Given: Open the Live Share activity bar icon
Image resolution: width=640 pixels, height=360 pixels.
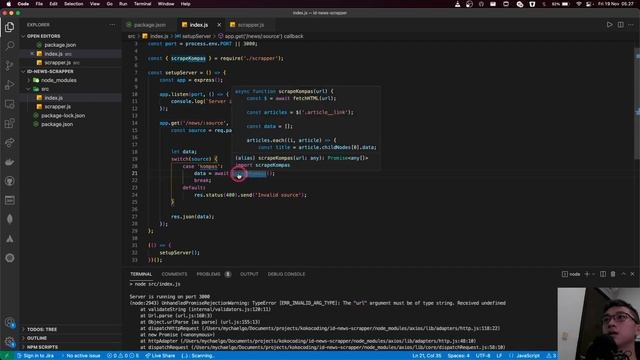Looking at the screenshot, I should pos(9,142).
